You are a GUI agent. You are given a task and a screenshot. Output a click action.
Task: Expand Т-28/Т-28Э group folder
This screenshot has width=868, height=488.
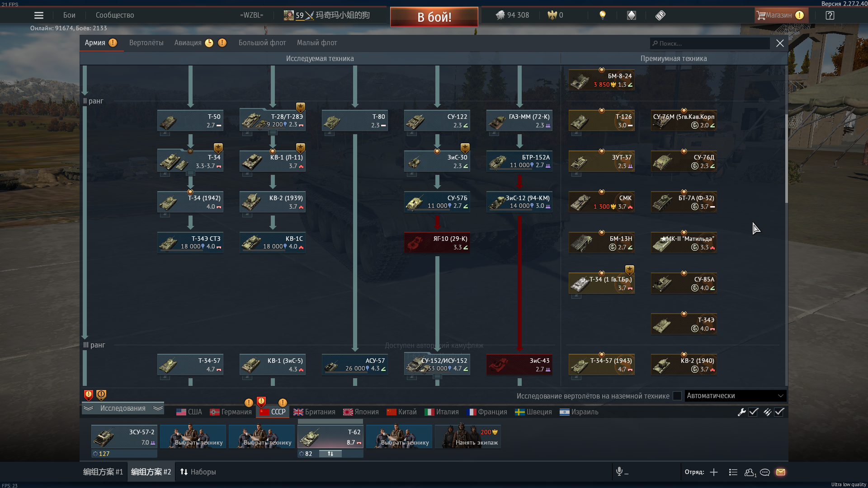coord(273,133)
